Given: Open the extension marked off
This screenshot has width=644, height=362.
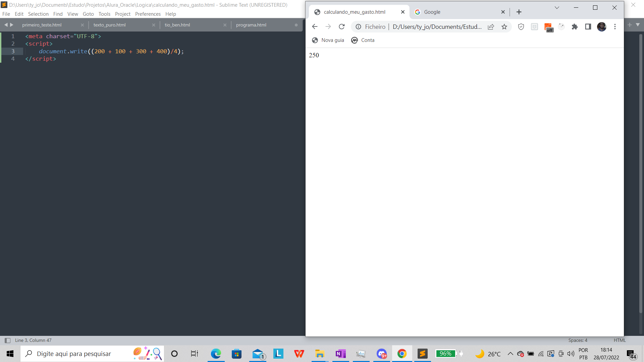Looking at the screenshot, I should [x=548, y=27].
